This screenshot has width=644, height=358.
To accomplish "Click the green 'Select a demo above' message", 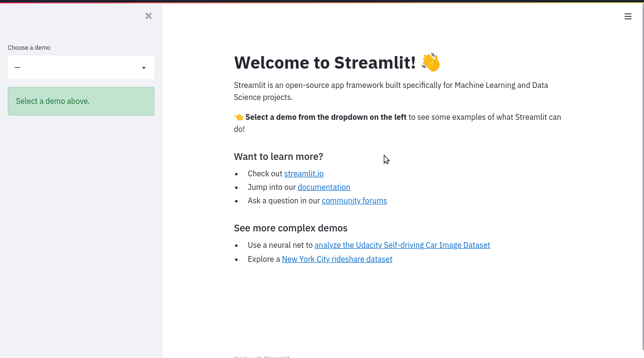I will coord(81,101).
